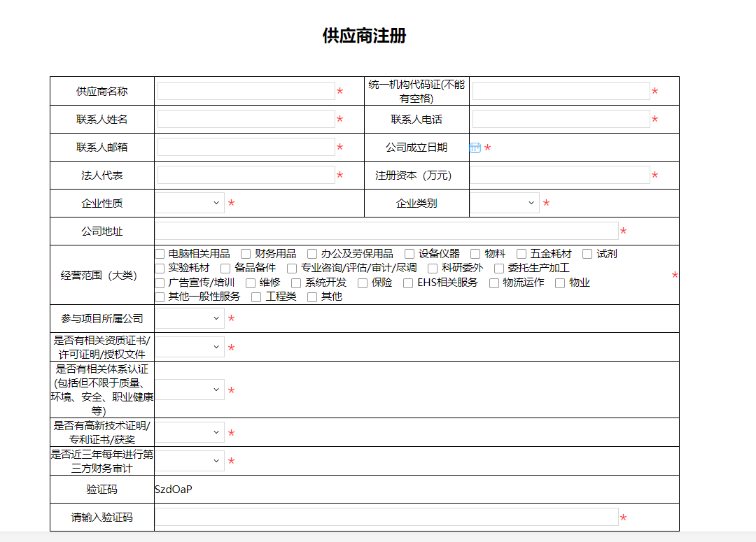This screenshot has height=542, width=756.
Task: Focus the 公司地址 text field
Action: pyautogui.click(x=386, y=231)
